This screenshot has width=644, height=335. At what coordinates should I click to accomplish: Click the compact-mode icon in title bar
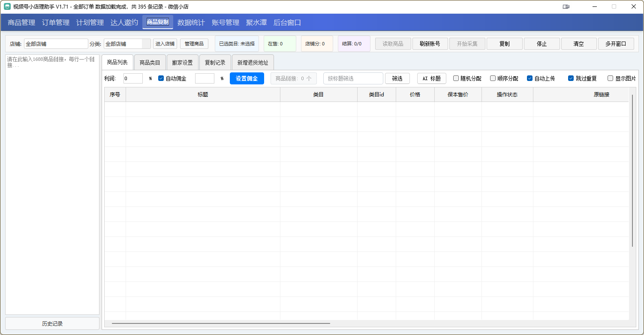tap(566, 6)
